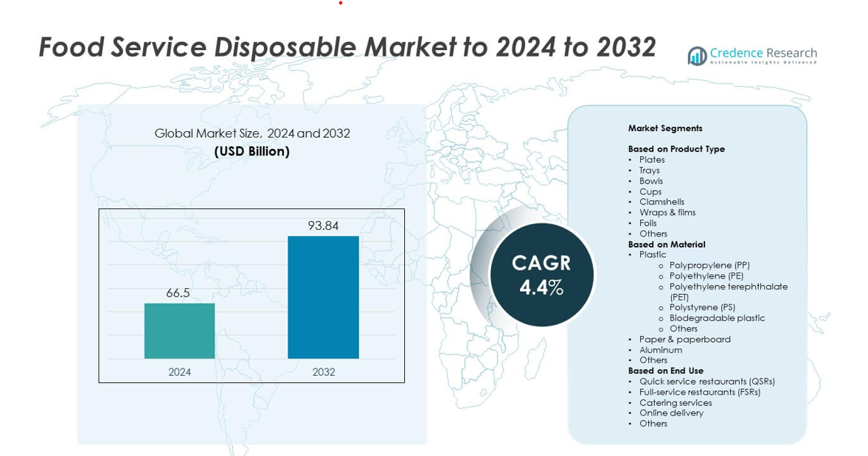The width and height of the screenshot is (868, 456).
Task: Click Quick service restaurants (QSRs) entry
Action: (706, 382)
